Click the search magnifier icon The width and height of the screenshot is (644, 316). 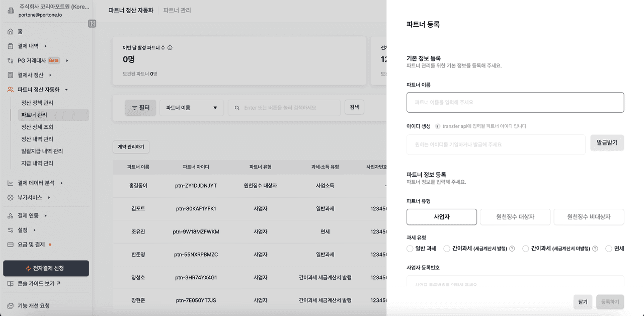[236, 108]
